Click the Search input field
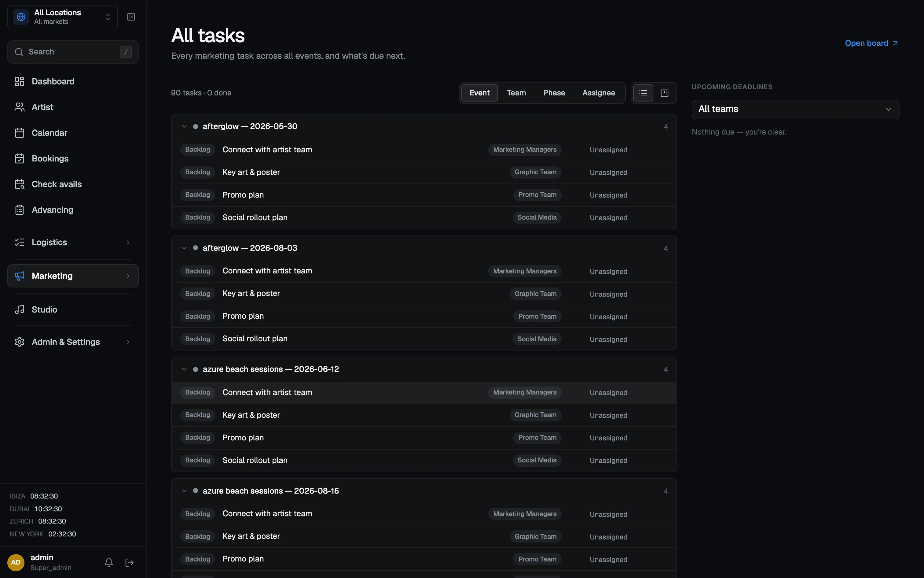 pyautogui.click(x=73, y=52)
